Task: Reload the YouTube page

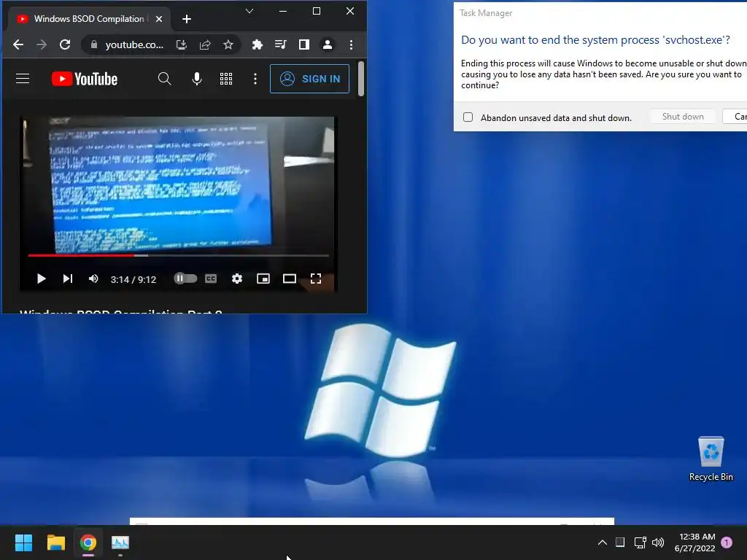Action: 65,44
